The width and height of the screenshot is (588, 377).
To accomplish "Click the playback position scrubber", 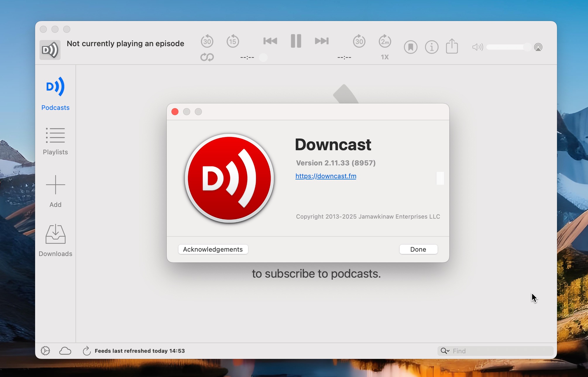I will 263,57.
